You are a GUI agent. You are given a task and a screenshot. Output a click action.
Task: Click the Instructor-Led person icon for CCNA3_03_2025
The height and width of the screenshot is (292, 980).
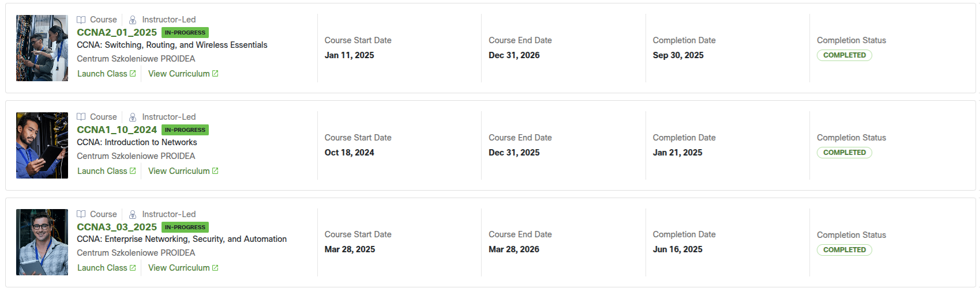(x=133, y=214)
